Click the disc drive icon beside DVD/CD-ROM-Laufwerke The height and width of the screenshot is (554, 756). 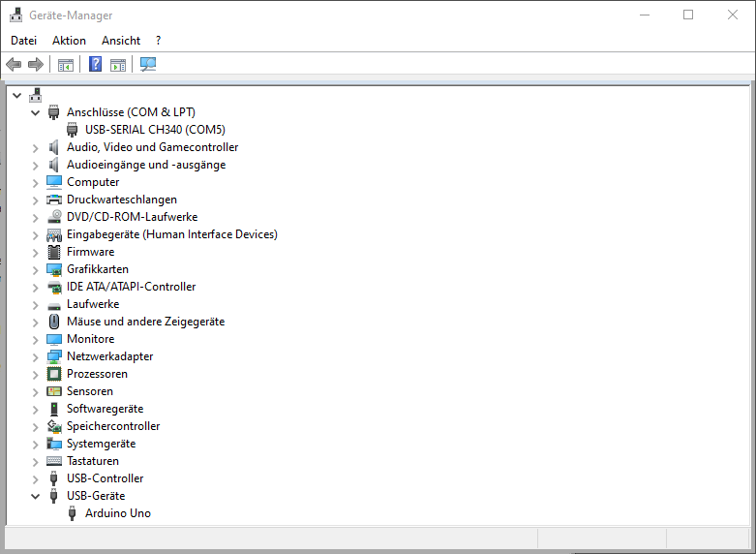coord(54,217)
